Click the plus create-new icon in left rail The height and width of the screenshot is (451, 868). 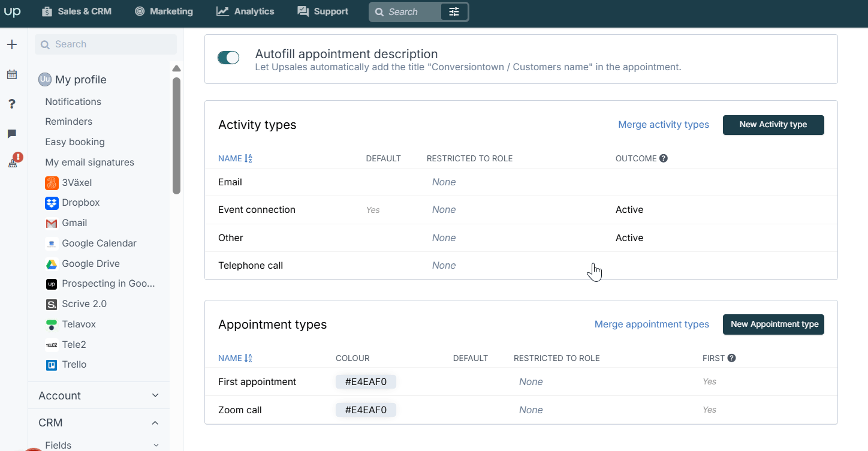click(12, 44)
